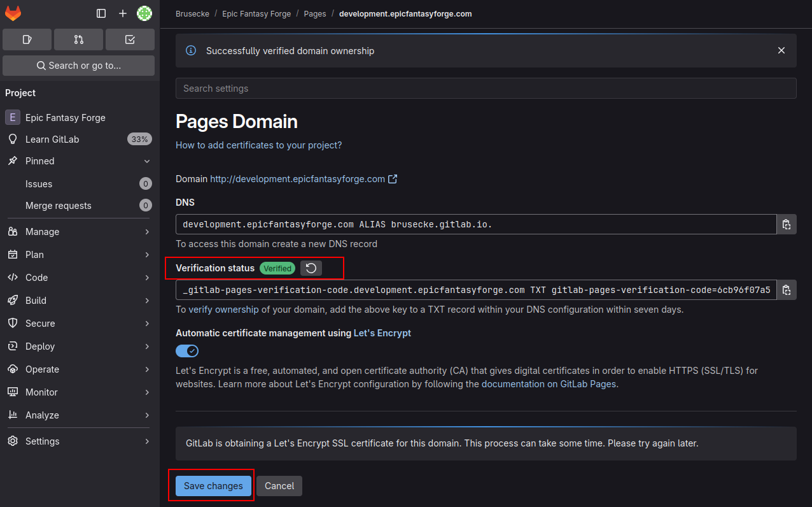Open external link icon beside domain URL
The width and height of the screenshot is (812, 507).
click(x=393, y=179)
